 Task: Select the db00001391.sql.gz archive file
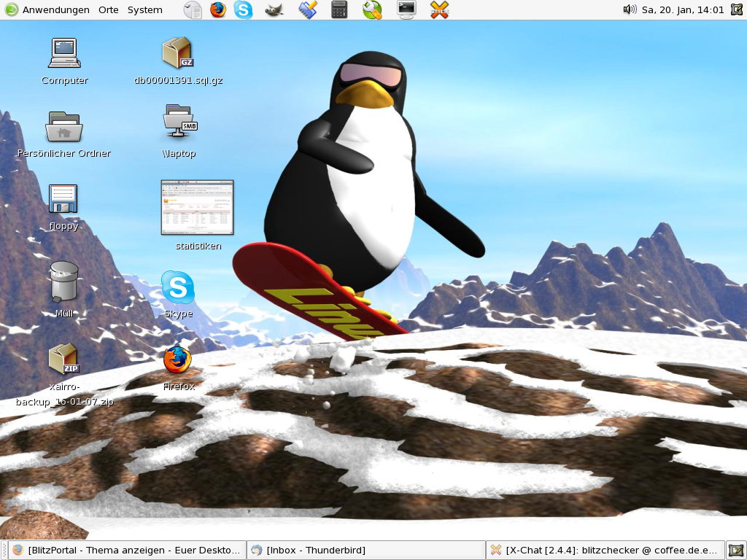tap(177, 54)
